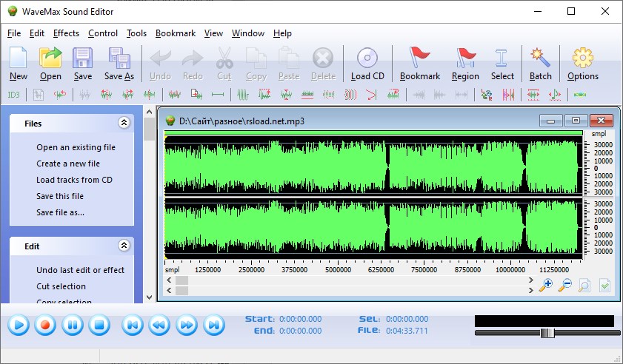Open the Bookmark menu

pyautogui.click(x=176, y=33)
